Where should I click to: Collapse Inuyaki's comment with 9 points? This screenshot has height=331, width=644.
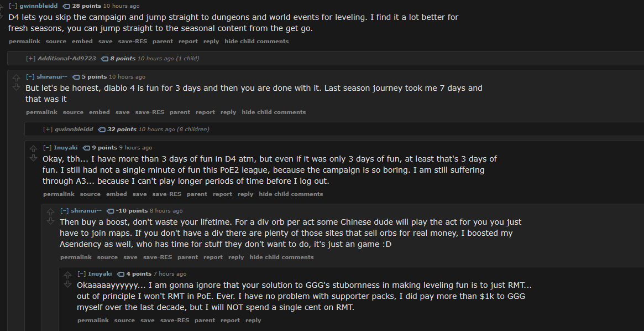[x=48, y=148]
